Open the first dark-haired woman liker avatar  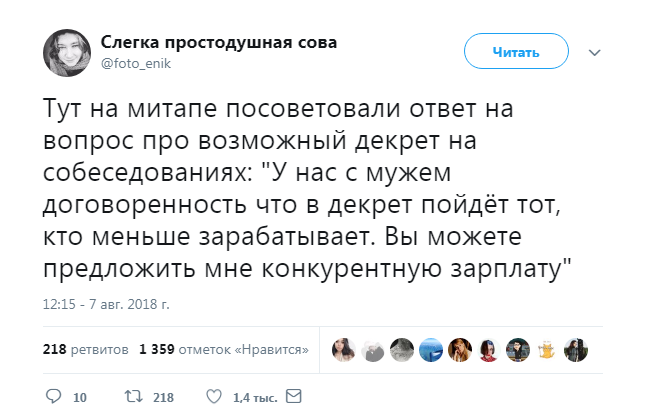344,349
